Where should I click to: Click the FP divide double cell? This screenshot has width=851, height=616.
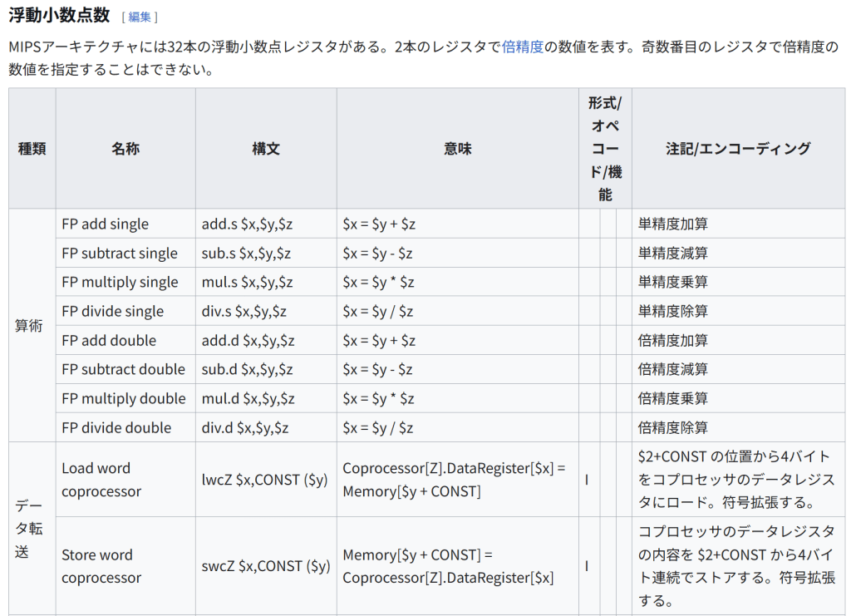click(116, 428)
